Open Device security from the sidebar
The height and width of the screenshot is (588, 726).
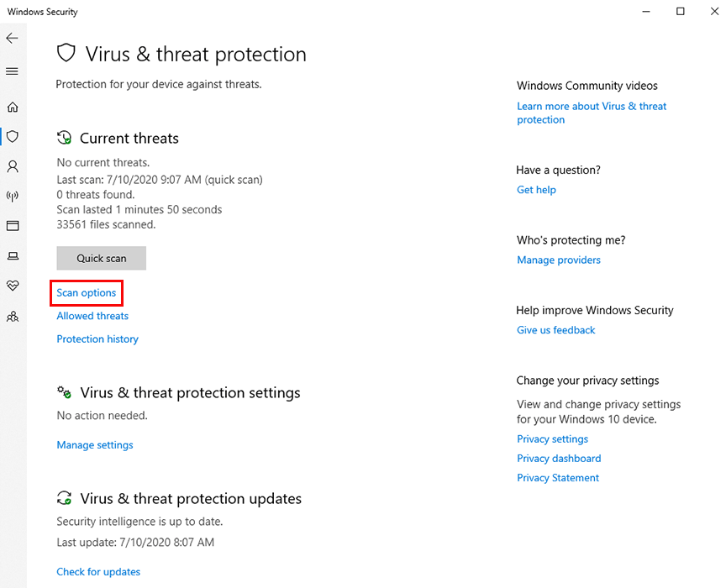(x=12, y=255)
